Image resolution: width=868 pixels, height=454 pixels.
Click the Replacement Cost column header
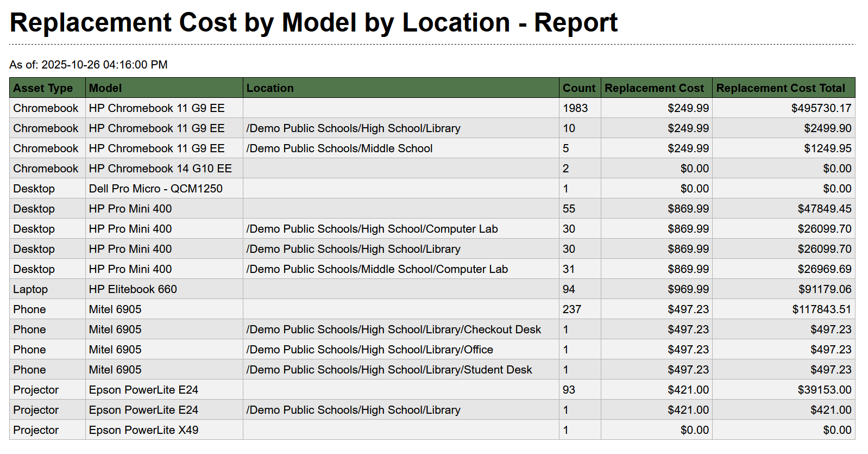(x=654, y=88)
